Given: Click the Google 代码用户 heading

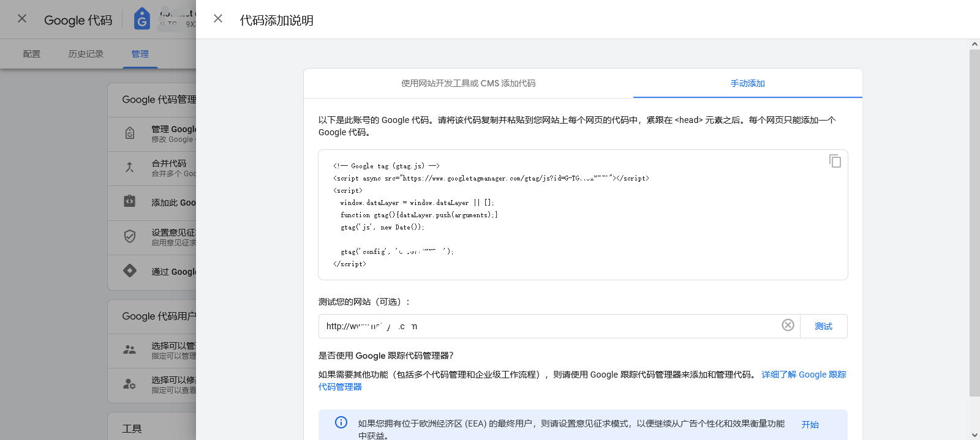Looking at the screenshot, I should [159, 316].
